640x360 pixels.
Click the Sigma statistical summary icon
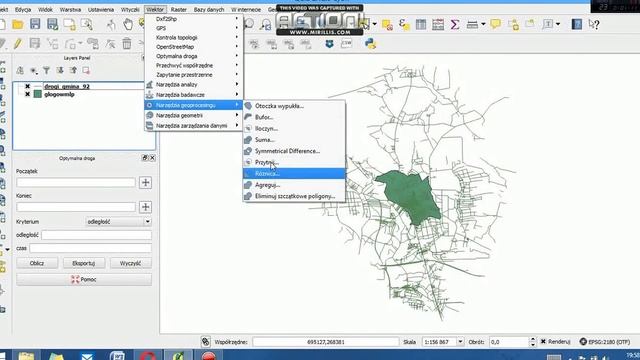point(455,24)
